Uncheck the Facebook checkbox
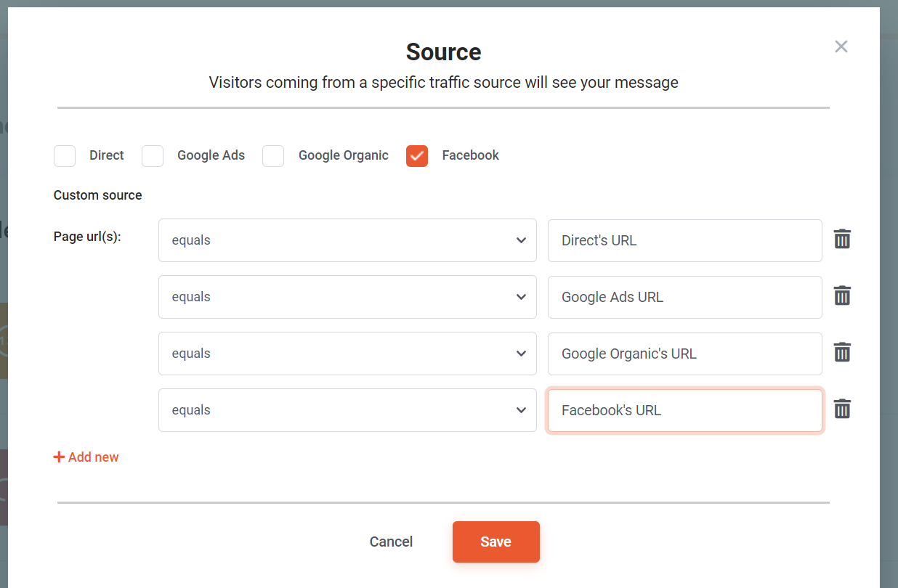898x588 pixels. pyautogui.click(x=417, y=155)
